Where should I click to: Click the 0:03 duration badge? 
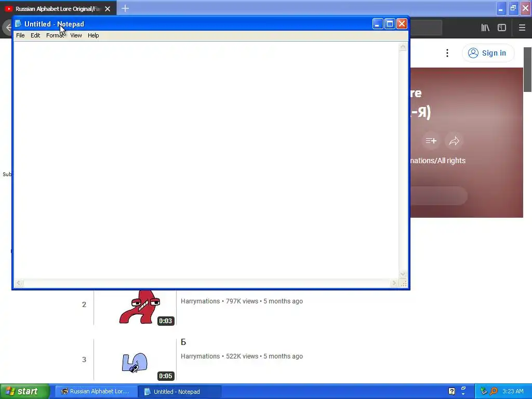click(x=166, y=321)
